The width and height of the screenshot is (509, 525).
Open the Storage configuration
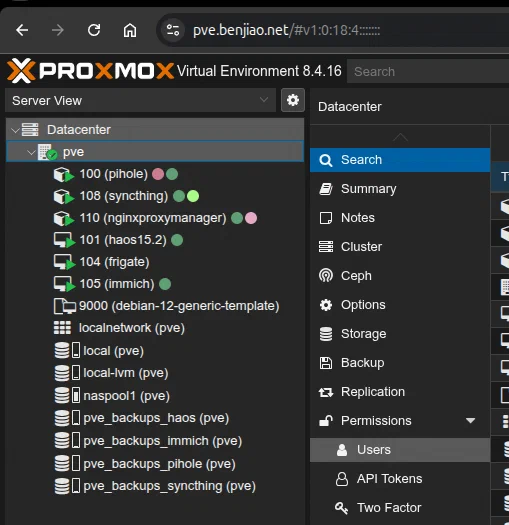point(400,334)
